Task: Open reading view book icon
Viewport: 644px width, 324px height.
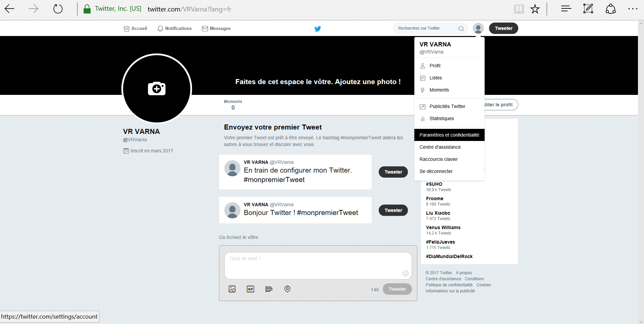Action: point(519,9)
